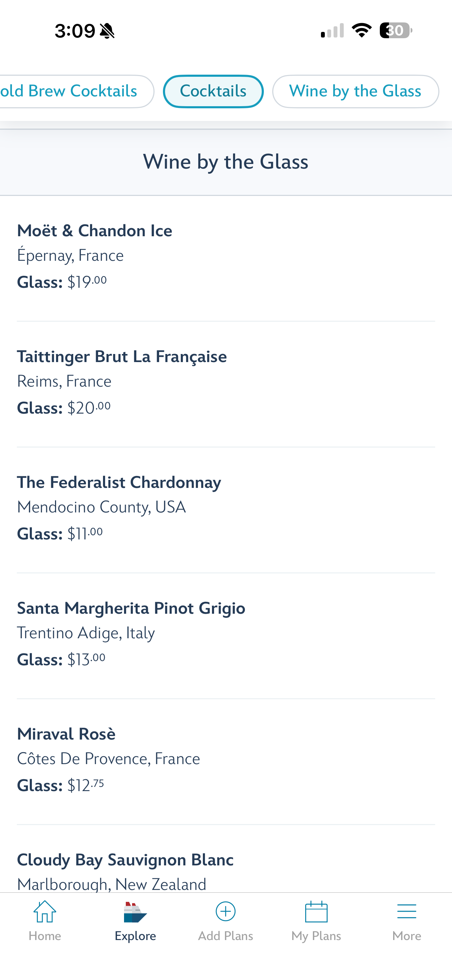Tap the 3:09 clock in status bar
The width and height of the screenshot is (452, 980).
coord(75,31)
